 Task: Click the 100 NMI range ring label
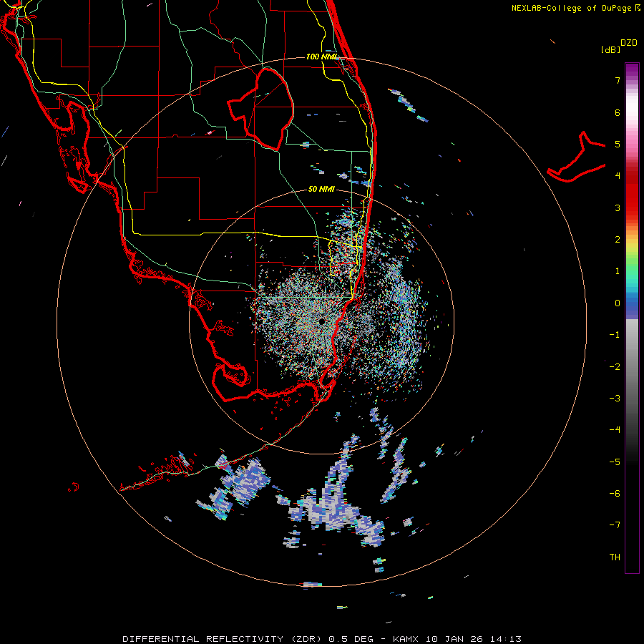[x=321, y=57]
